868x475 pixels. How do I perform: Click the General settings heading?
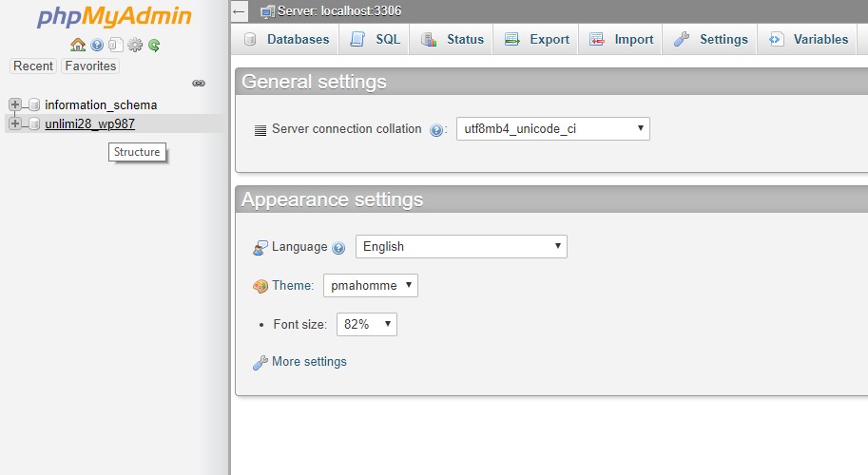314,82
